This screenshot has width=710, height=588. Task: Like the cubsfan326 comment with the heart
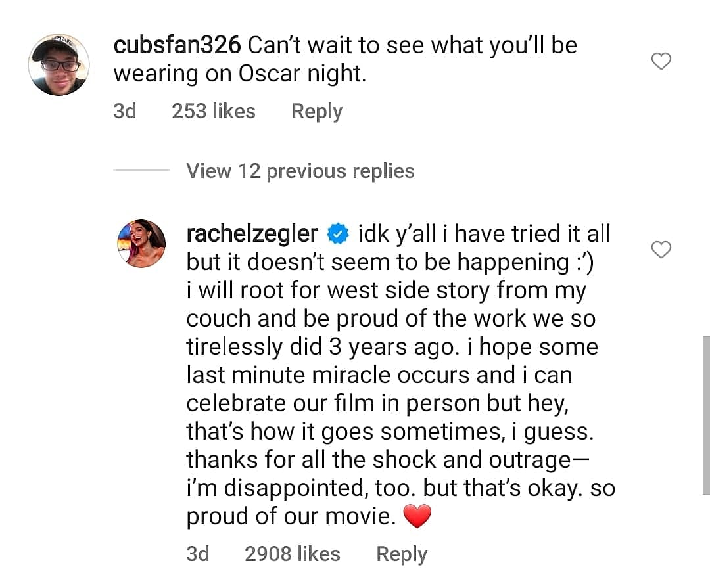661,62
